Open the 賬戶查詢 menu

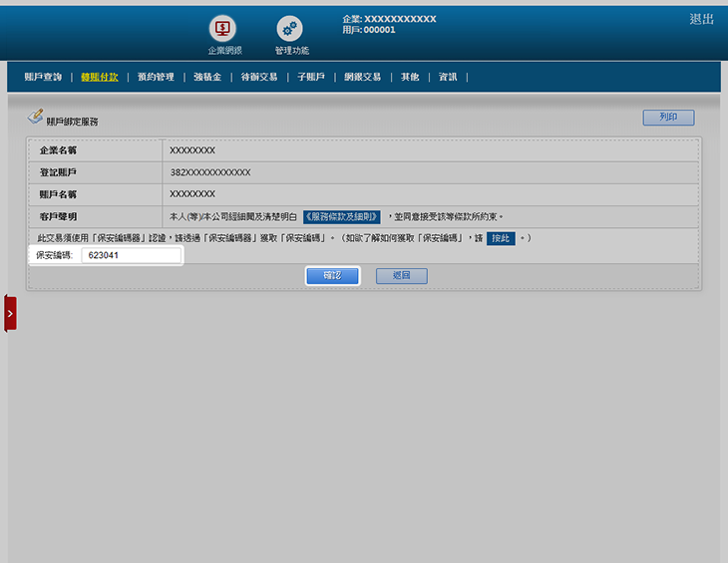tap(43, 77)
